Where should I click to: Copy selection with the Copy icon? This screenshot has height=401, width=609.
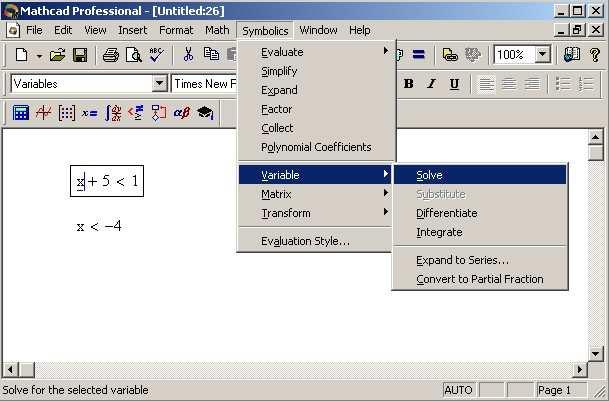(211, 55)
